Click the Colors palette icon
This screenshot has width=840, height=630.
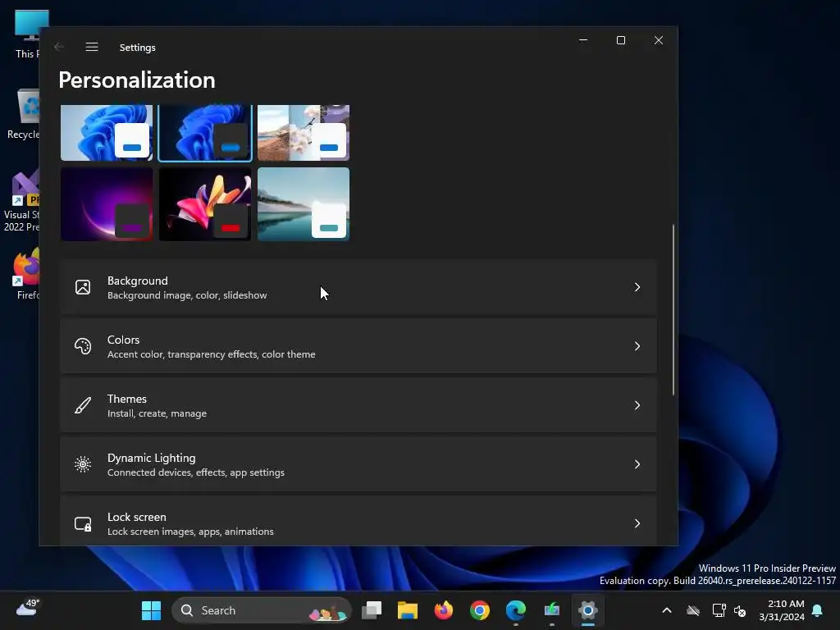pyautogui.click(x=83, y=346)
